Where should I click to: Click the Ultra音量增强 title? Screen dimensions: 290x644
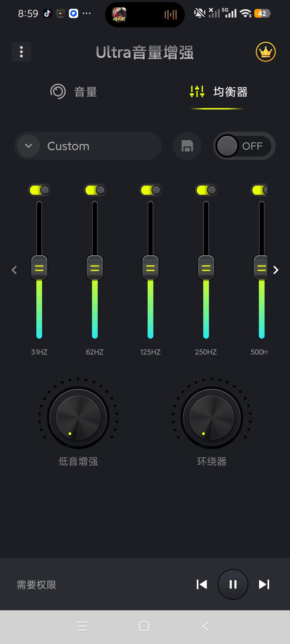pyautogui.click(x=145, y=52)
